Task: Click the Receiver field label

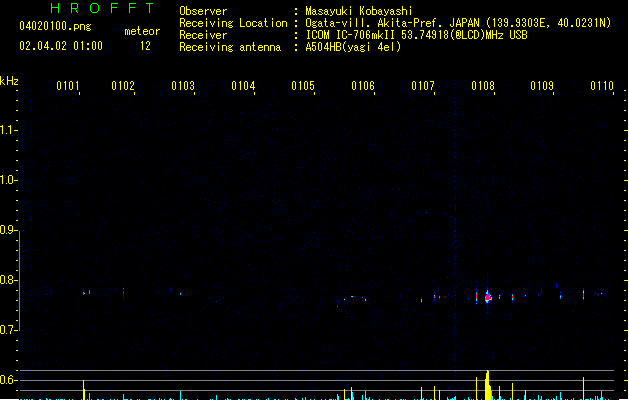Action: [x=203, y=35]
